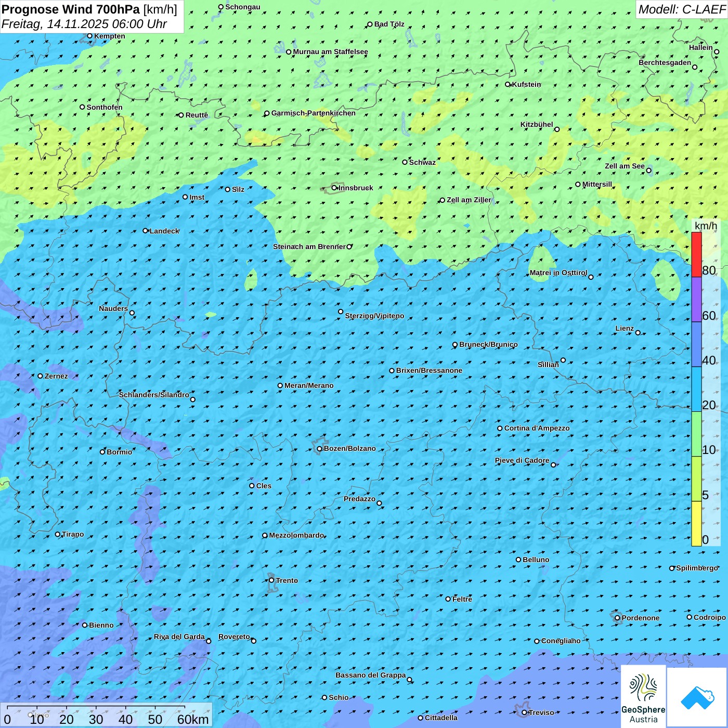Click the yellow 0–5 legend segment
Screen dimensions: 728x728
pyautogui.click(x=696, y=524)
